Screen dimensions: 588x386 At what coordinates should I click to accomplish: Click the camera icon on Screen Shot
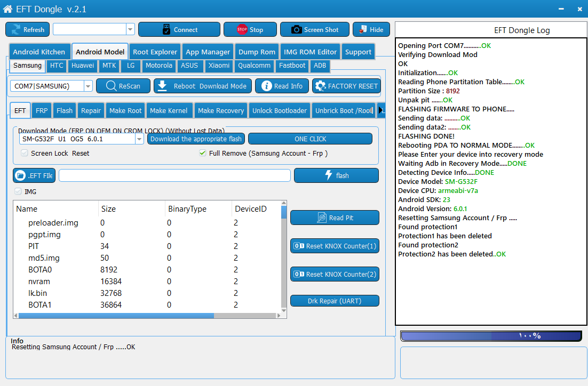pos(296,30)
